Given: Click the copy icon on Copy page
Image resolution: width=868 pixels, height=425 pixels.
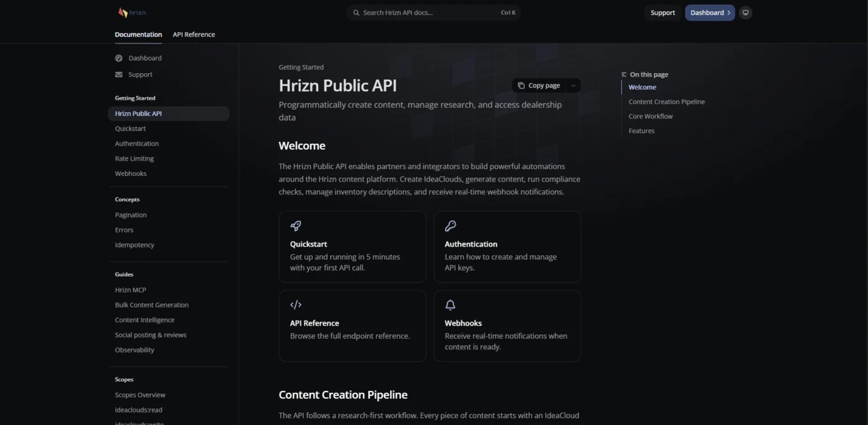Looking at the screenshot, I should 521,85.
